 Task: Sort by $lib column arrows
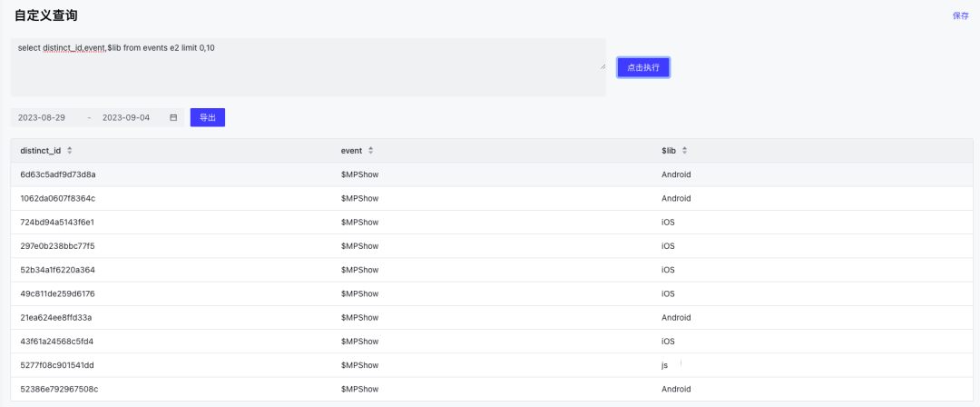coord(685,150)
